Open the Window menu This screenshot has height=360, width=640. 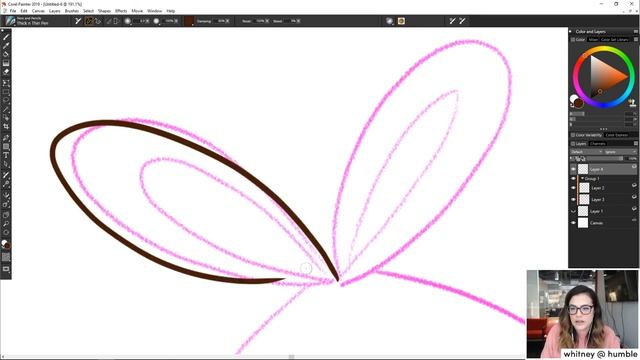point(155,11)
